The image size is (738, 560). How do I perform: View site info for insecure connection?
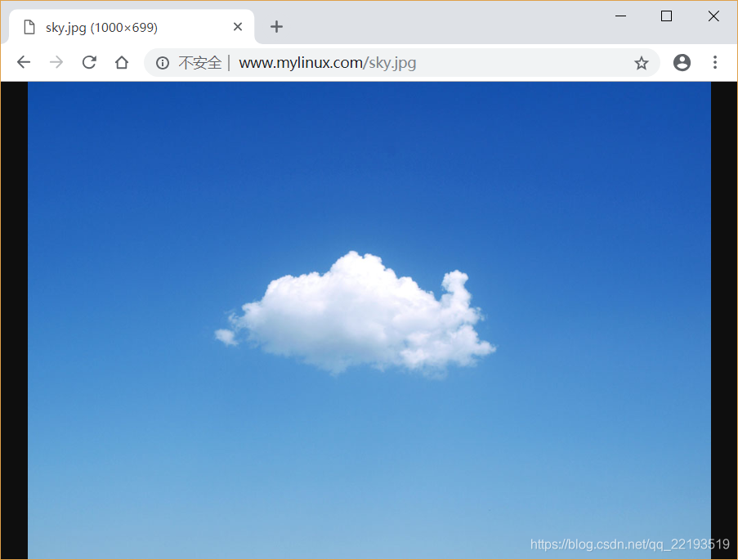[163, 63]
